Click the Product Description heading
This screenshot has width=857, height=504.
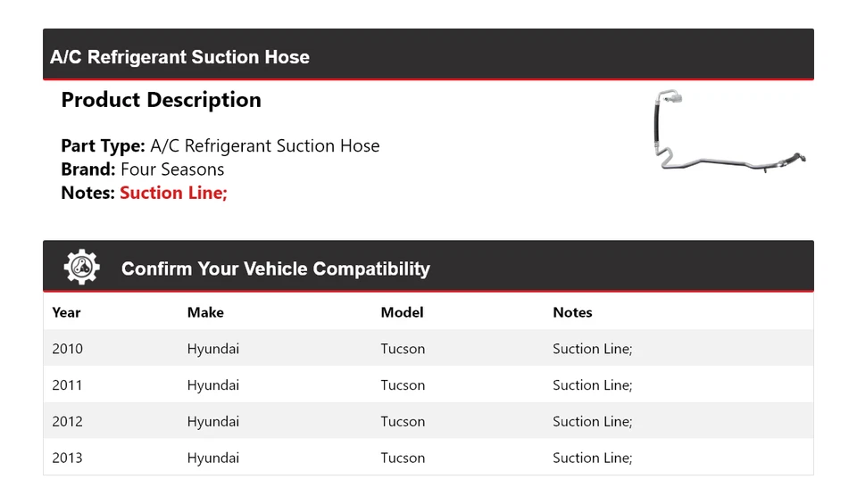click(x=161, y=100)
